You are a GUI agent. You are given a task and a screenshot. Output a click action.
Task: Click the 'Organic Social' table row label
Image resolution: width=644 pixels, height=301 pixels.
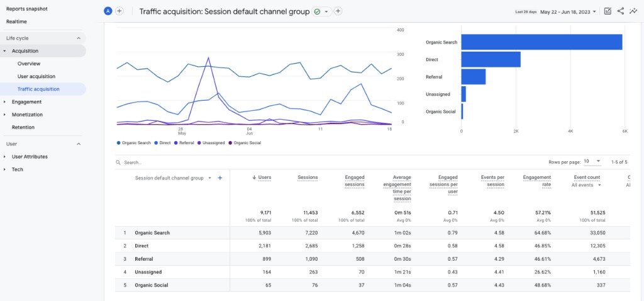pyautogui.click(x=151, y=285)
